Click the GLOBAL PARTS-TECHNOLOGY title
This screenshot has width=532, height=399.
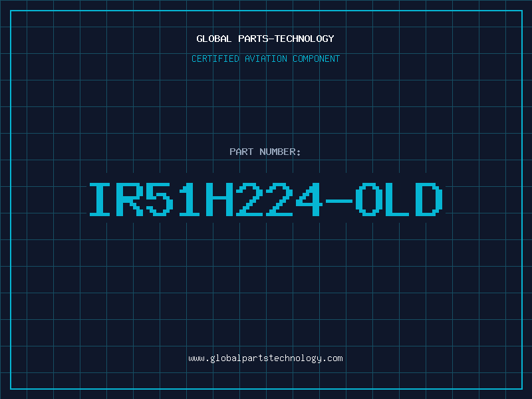265,39
